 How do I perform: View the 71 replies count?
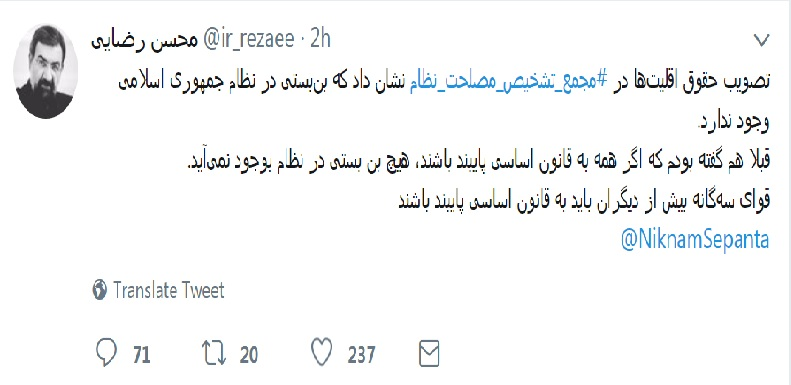(142, 355)
